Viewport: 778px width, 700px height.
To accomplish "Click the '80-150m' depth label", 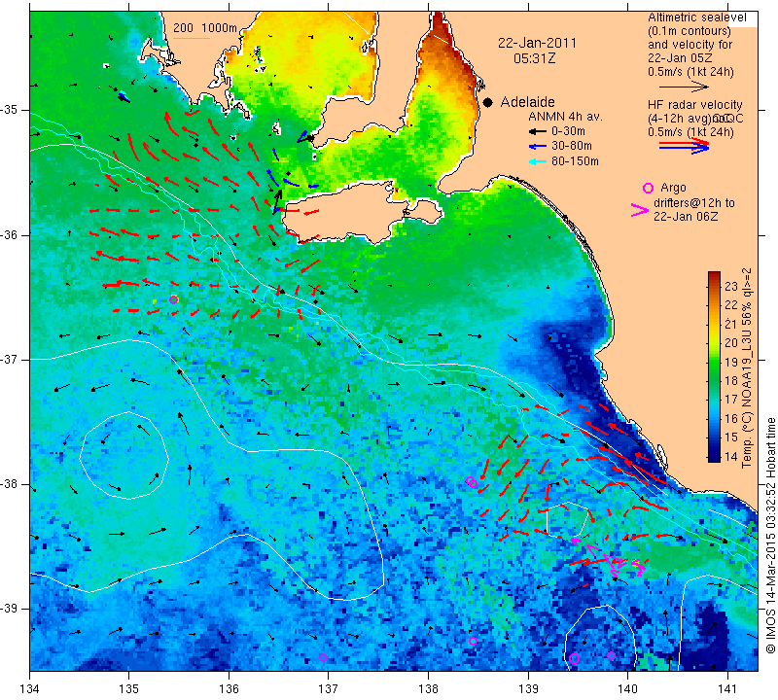I will (x=575, y=161).
